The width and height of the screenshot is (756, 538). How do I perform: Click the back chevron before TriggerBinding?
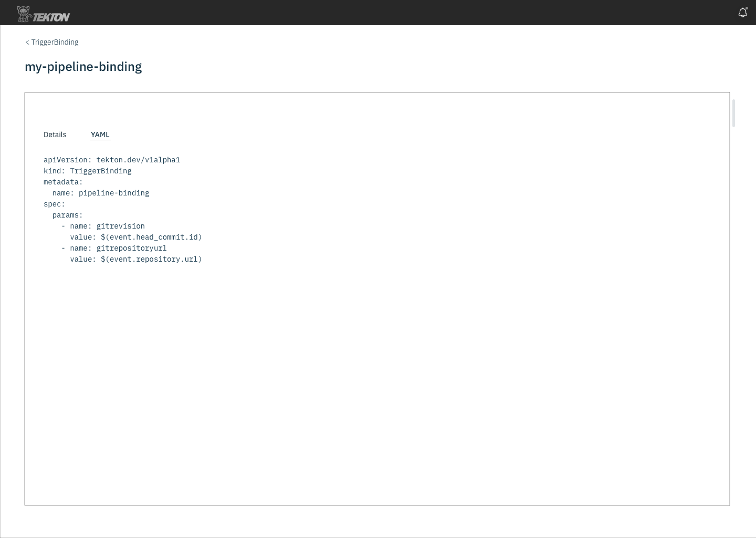pyautogui.click(x=27, y=42)
